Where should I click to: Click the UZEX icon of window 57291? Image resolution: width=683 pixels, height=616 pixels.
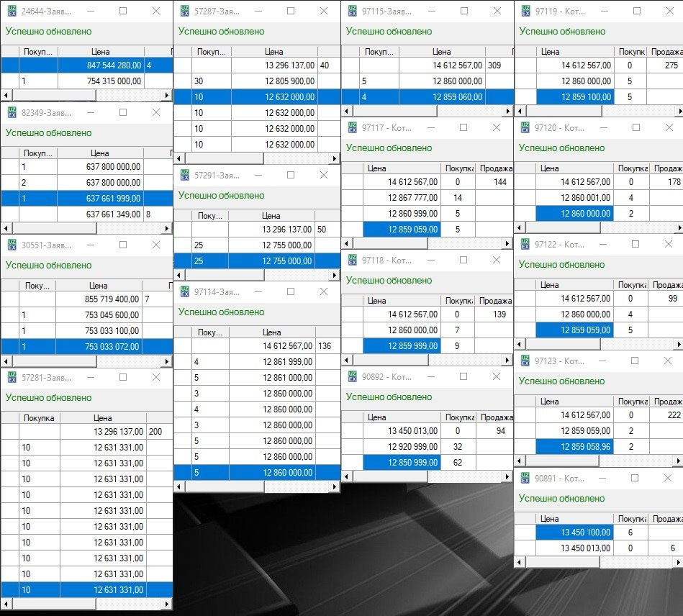(x=184, y=175)
